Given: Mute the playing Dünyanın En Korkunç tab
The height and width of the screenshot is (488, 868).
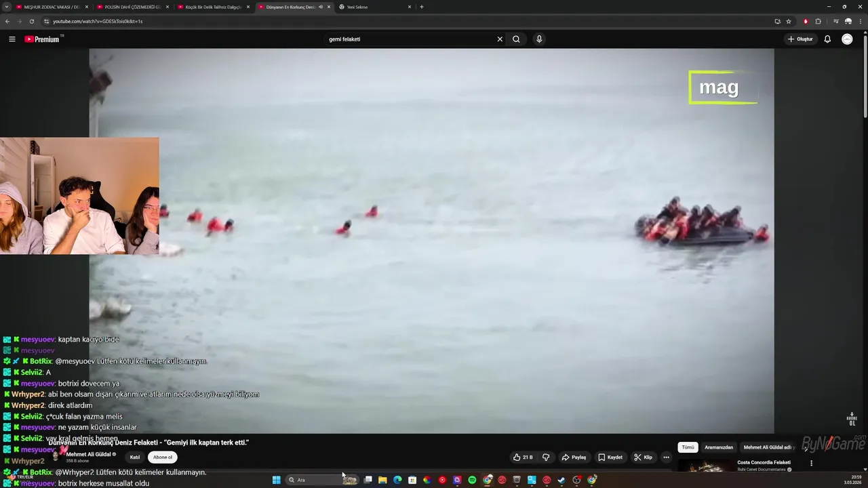Looking at the screenshot, I should click(x=321, y=7).
